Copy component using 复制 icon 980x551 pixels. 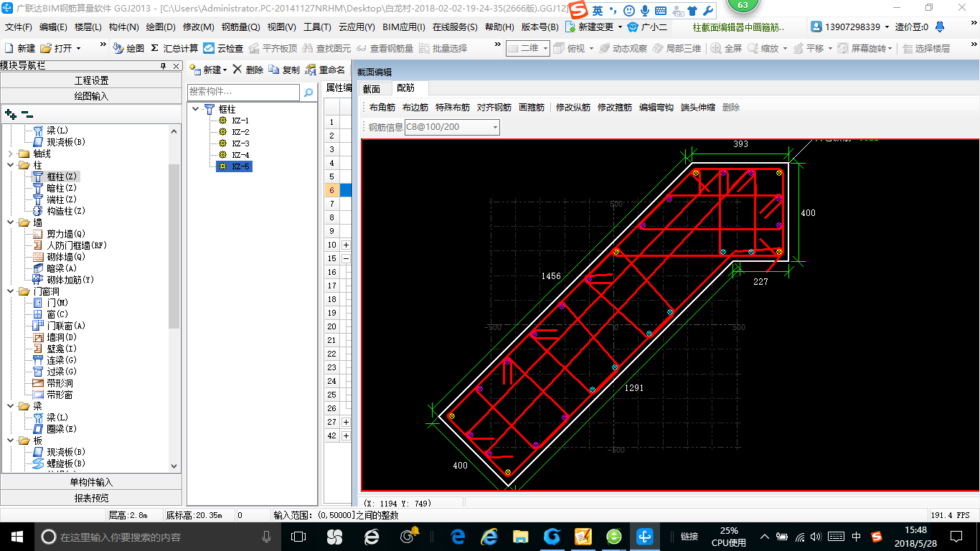(284, 70)
